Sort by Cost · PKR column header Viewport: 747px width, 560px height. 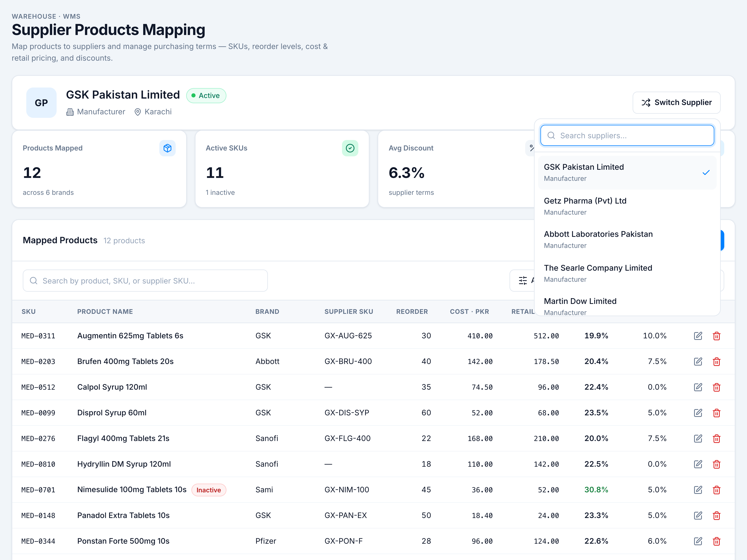pyautogui.click(x=469, y=311)
